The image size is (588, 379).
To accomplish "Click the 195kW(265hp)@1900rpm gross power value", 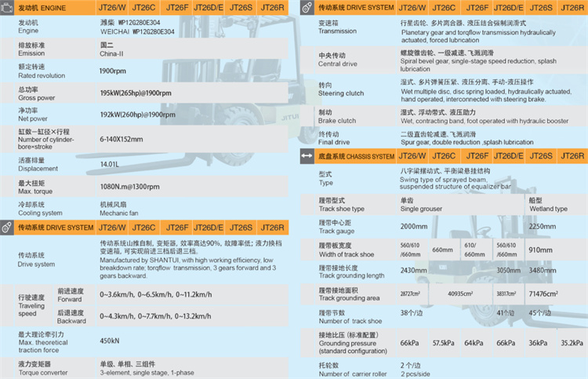I will [x=136, y=93].
